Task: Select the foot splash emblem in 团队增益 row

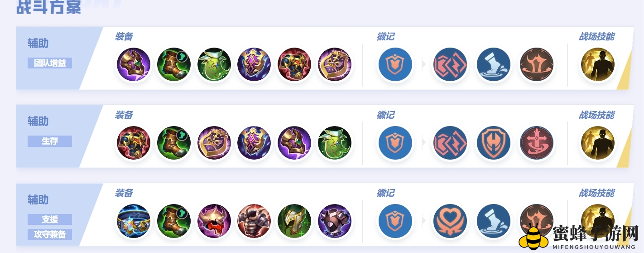Action: [x=494, y=64]
